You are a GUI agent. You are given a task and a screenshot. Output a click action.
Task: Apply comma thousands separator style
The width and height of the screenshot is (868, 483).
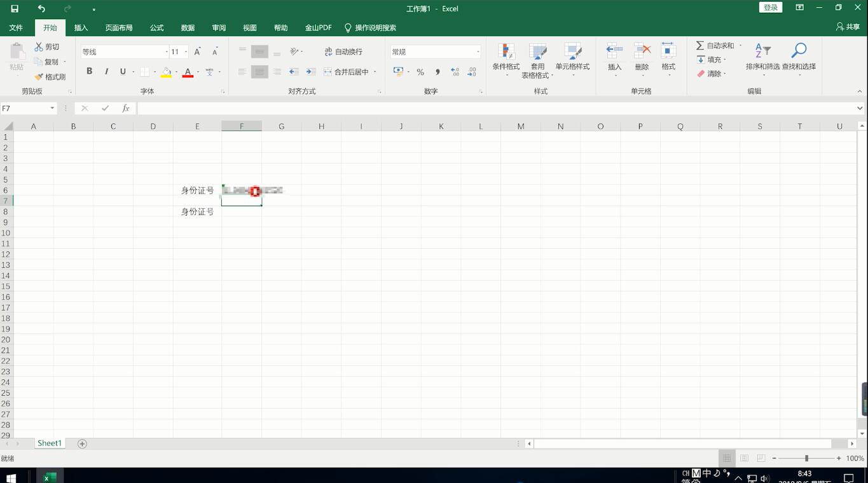pos(437,72)
